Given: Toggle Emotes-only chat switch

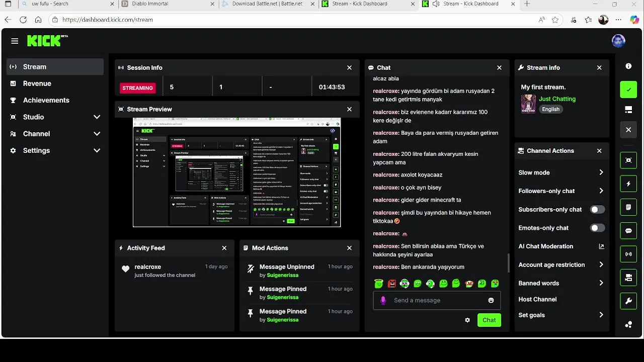Looking at the screenshot, I should click(x=597, y=228).
